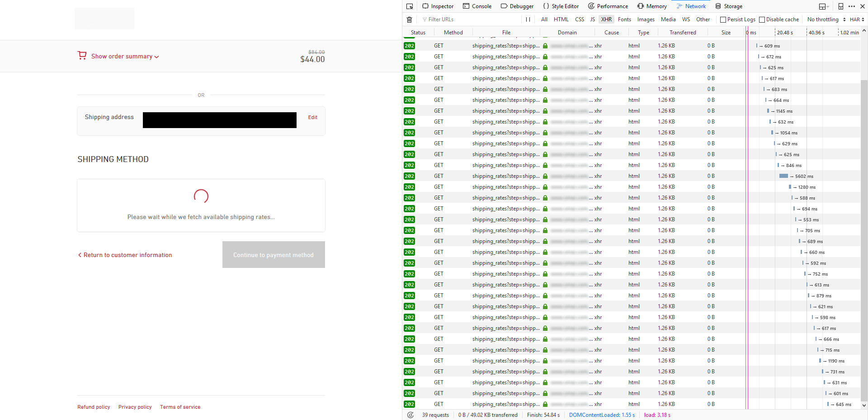
Task: Click the filter funnel icon in Filter URLs
Action: click(424, 19)
